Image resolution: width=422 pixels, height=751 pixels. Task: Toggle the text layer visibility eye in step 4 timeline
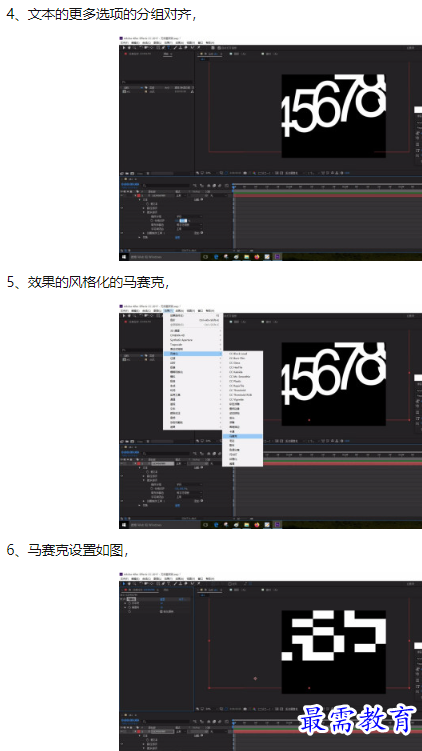pyautogui.click(x=122, y=195)
